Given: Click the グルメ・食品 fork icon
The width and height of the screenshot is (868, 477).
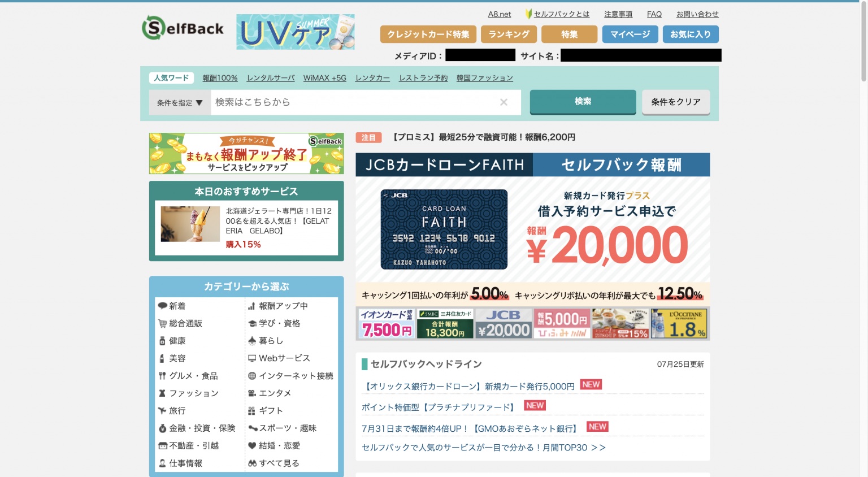Looking at the screenshot, I should [162, 376].
